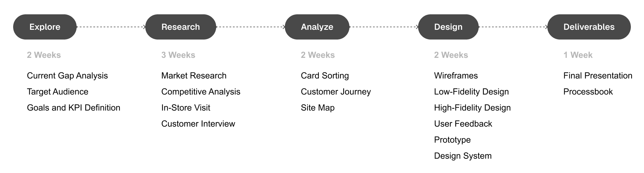Select the Site Map item

click(x=318, y=108)
